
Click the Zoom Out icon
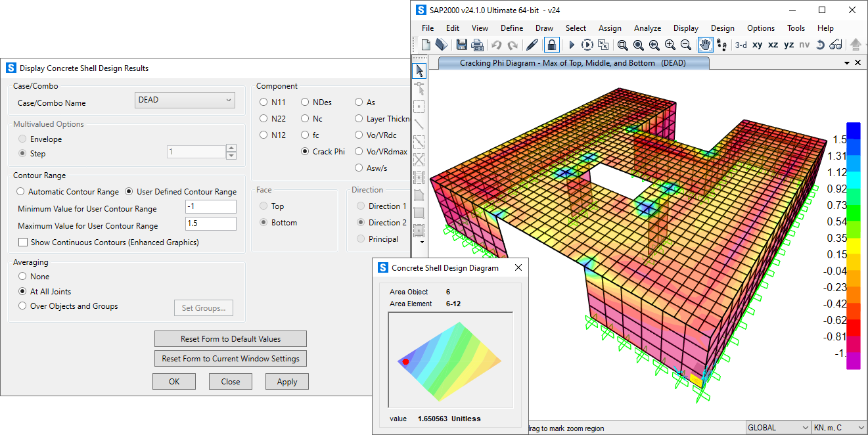pos(685,44)
